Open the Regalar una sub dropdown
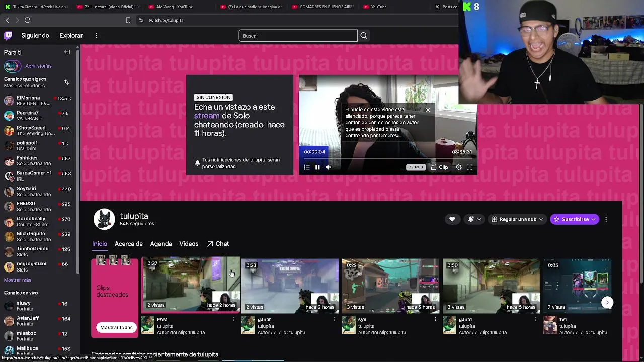 tap(517, 219)
